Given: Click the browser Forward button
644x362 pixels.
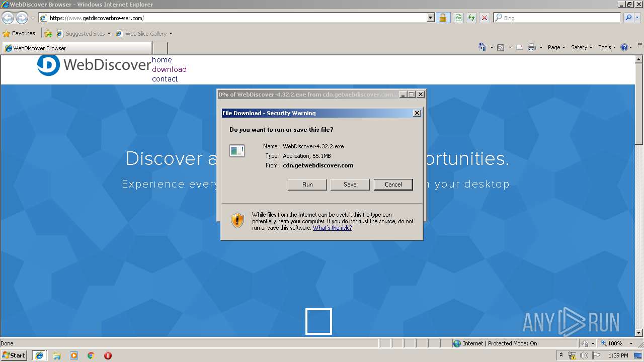Looking at the screenshot, I should (x=22, y=18).
